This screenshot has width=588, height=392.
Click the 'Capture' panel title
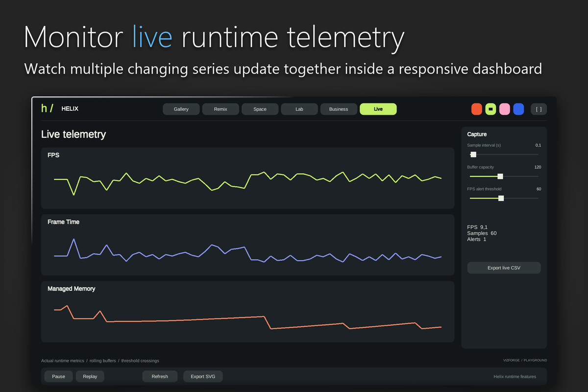[477, 134]
